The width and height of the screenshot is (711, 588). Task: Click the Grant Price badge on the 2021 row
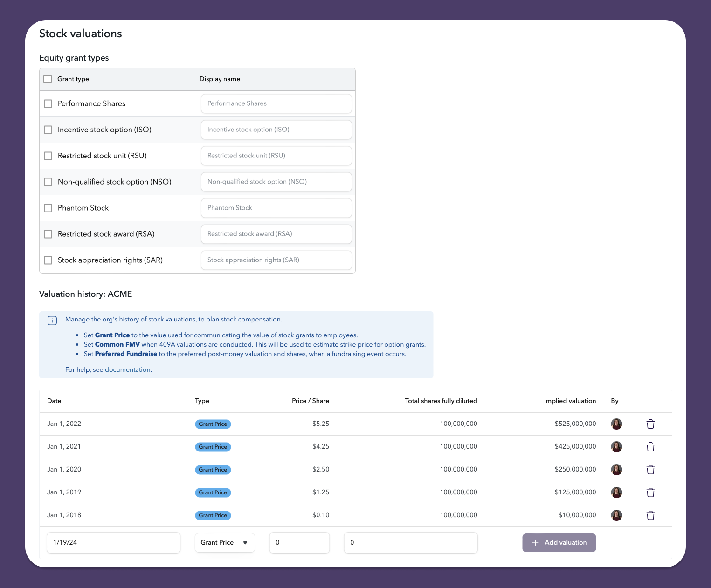coord(213,446)
